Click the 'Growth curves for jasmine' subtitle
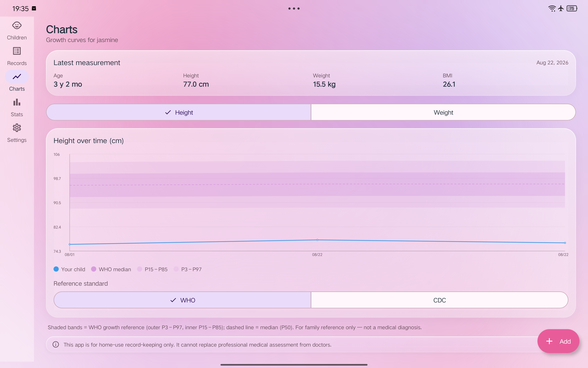 pyautogui.click(x=82, y=40)
